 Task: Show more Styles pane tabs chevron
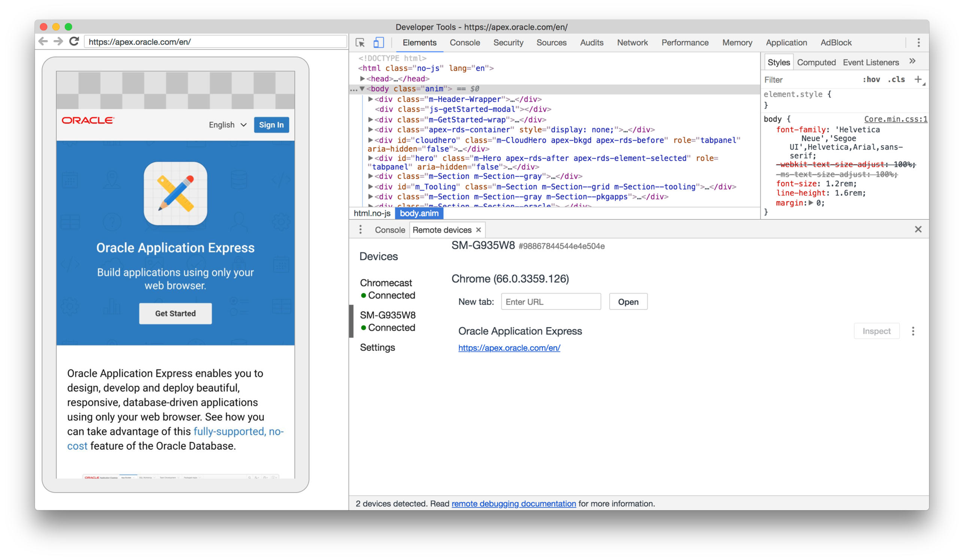[x=912, y=61]
